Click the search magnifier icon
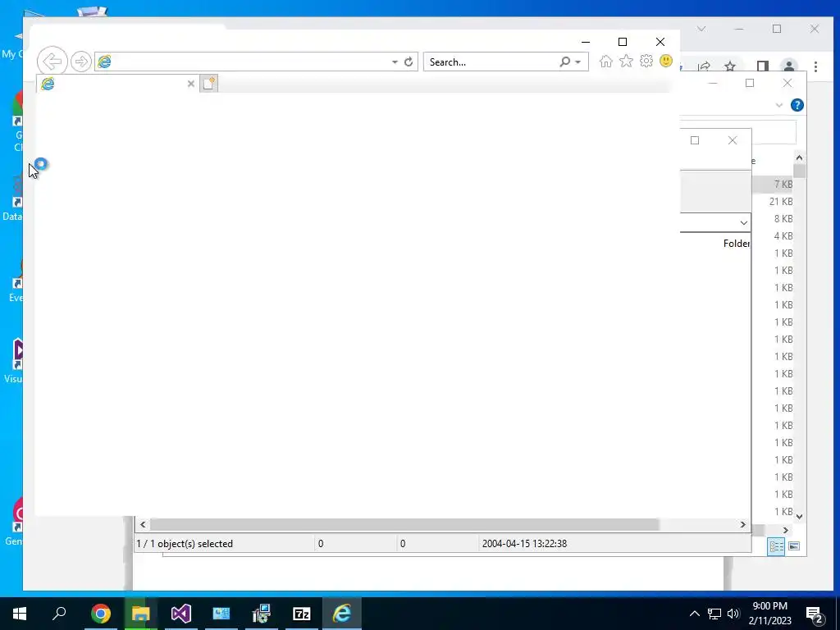The image size is (840, 630). pos(564,62)
